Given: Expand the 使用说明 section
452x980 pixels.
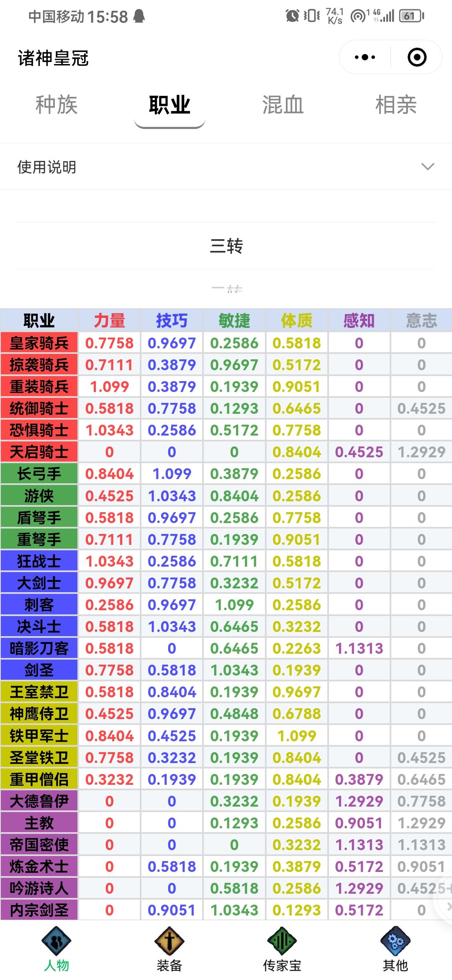Looking at the screenshot, I should [x=226, y=167].
